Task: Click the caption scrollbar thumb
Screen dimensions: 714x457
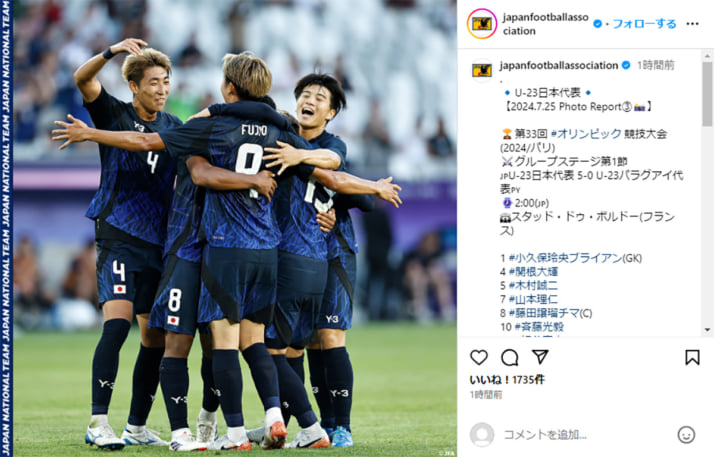Action: click(707, 94)
